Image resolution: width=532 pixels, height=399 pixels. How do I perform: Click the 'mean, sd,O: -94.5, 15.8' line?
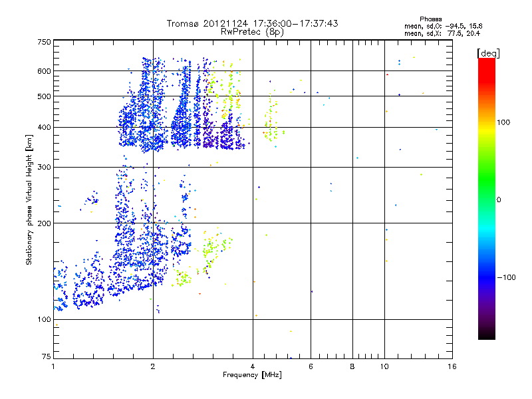pos(443,26)
